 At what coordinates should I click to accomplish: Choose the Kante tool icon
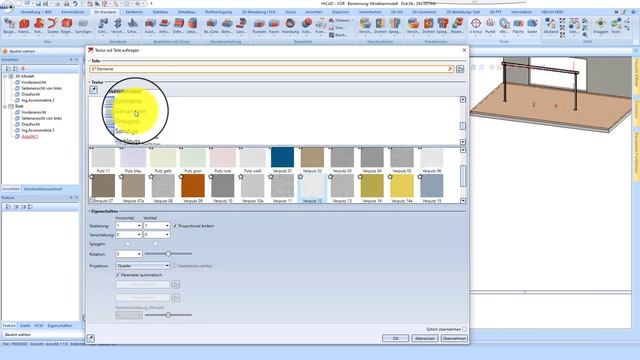pyautogui.click(x=532, y=24)
